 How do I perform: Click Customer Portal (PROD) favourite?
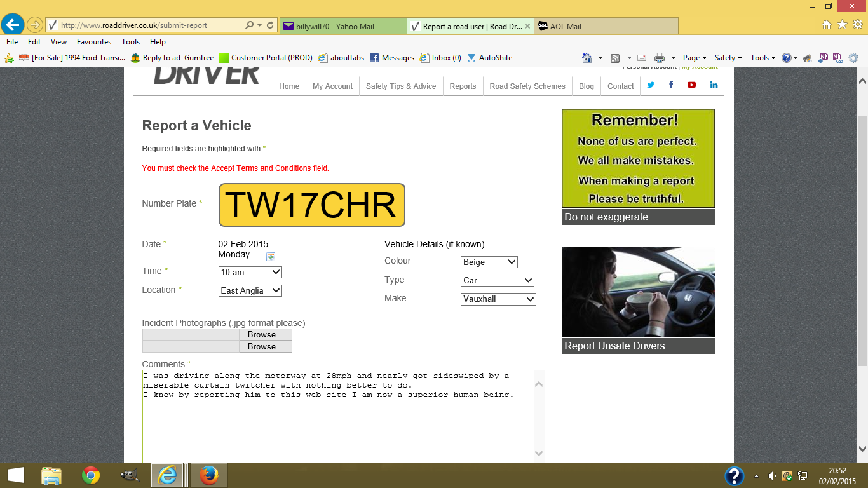(266, 58)
